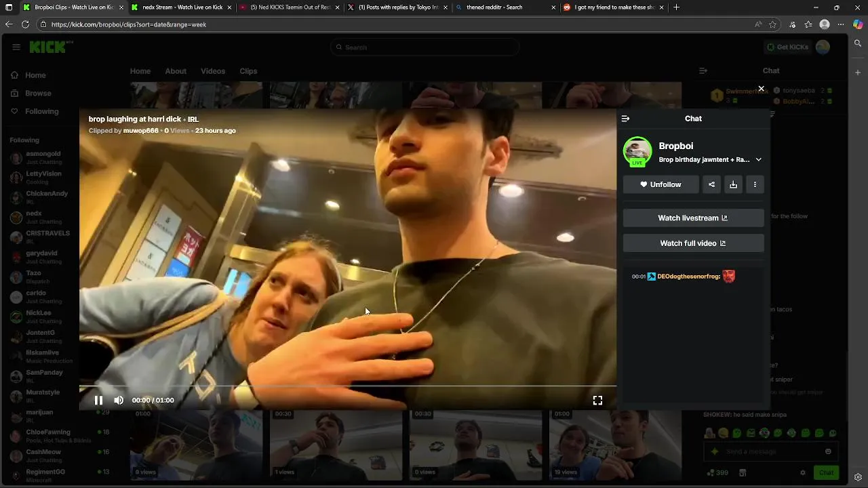Mute the clip using the speaker icon
Screen dimensions: 868x488
119,401
